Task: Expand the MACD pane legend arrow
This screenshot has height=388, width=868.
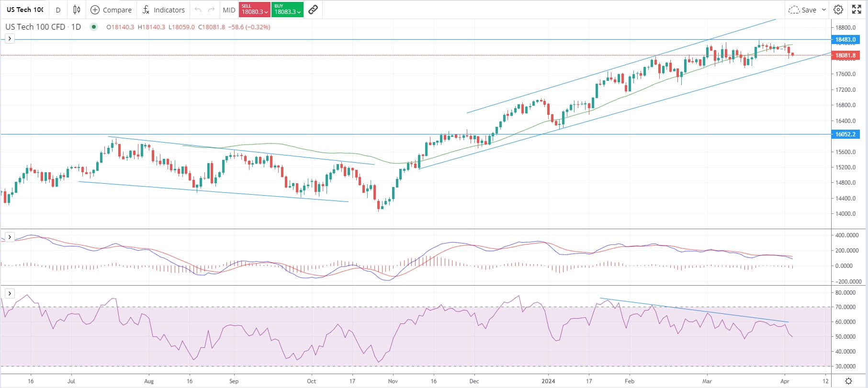Action: 10,237
